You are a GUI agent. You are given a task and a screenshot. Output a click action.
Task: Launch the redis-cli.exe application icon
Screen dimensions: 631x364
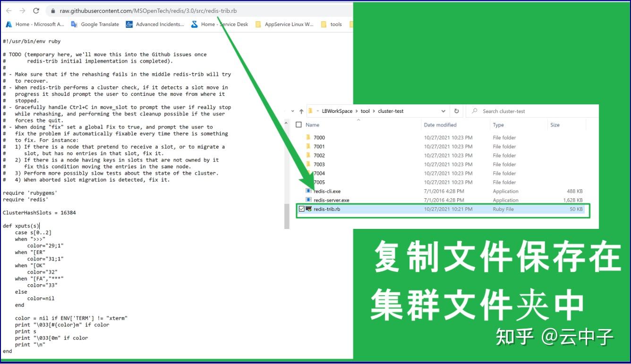click(309, 191)
